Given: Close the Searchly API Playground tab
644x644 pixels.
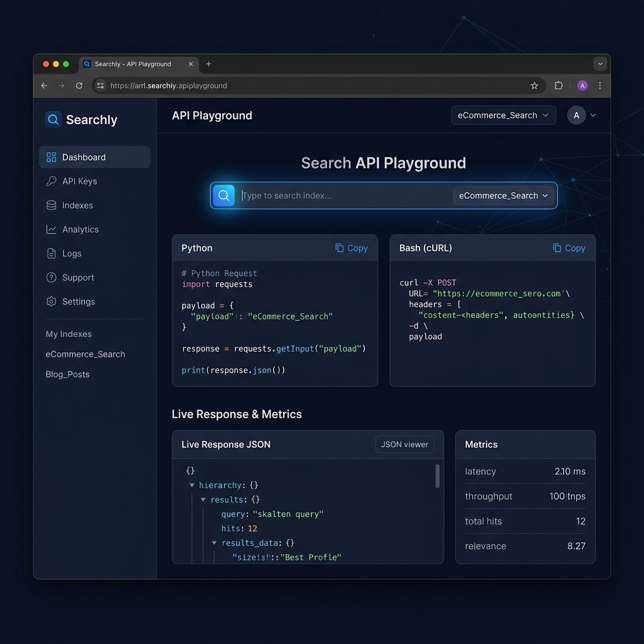Looking at the screenshot, I should click(191, 64).
